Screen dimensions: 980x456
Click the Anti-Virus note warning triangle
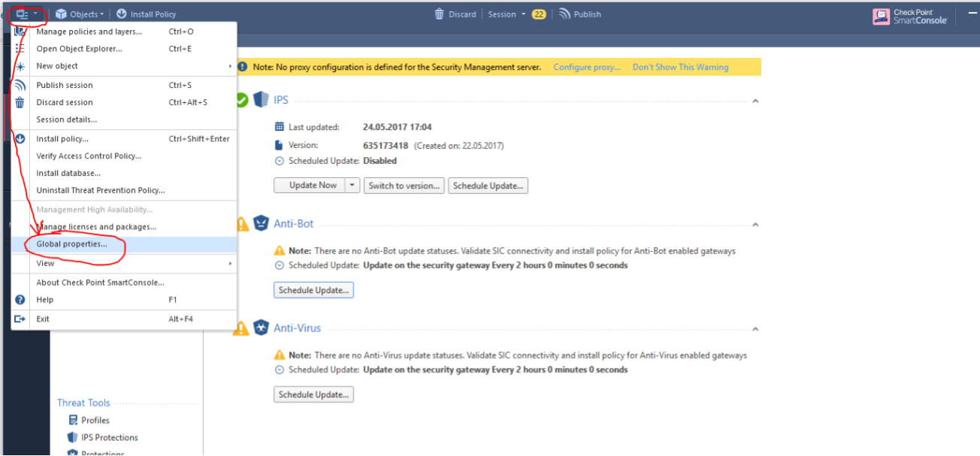coord(279,355)
